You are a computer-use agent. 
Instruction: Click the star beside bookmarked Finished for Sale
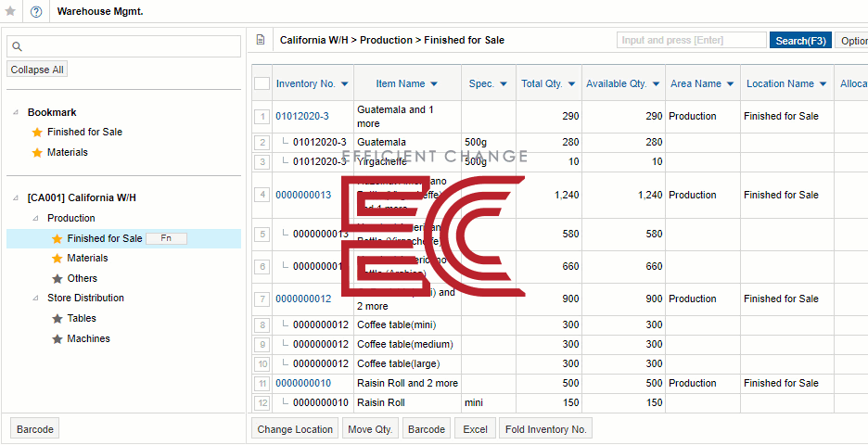37,132
